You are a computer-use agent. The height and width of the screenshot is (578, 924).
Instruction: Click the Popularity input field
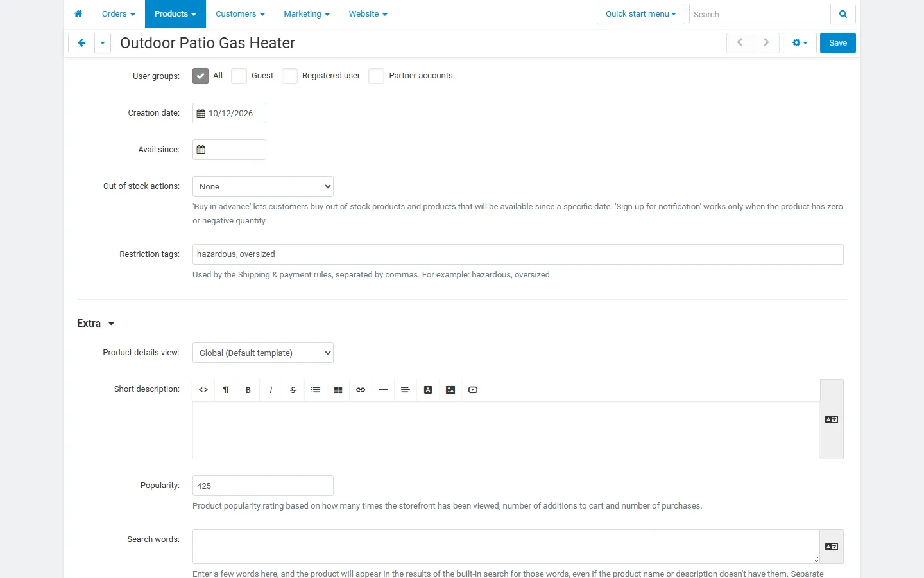(x=263, y=486)
